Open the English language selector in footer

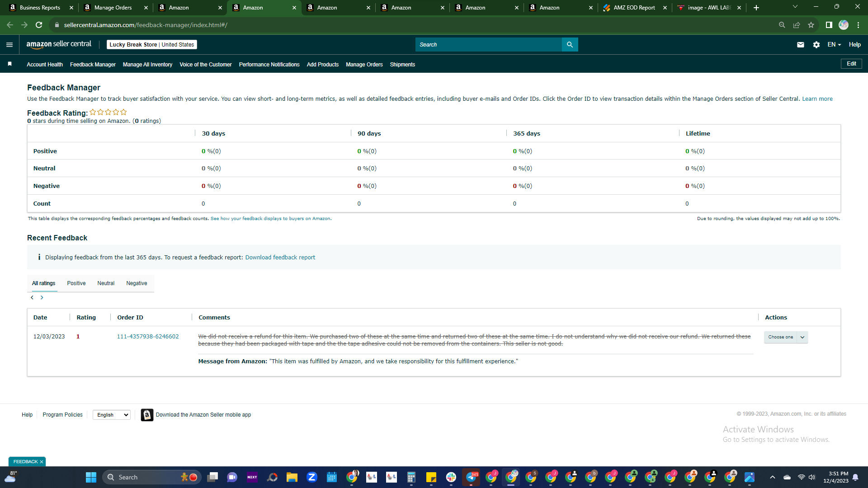click(112, 415)
